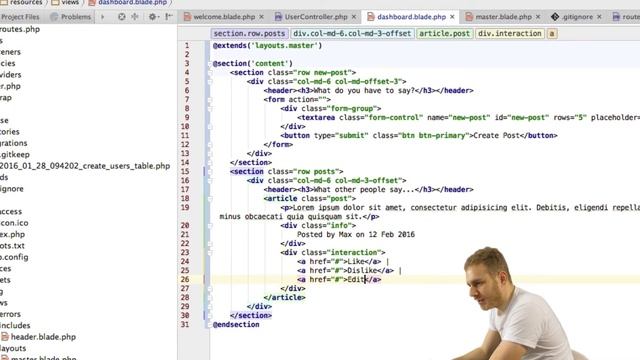Click line number 31 in the gutter
The image size is (640, 360).
click(x=185, y=324)
